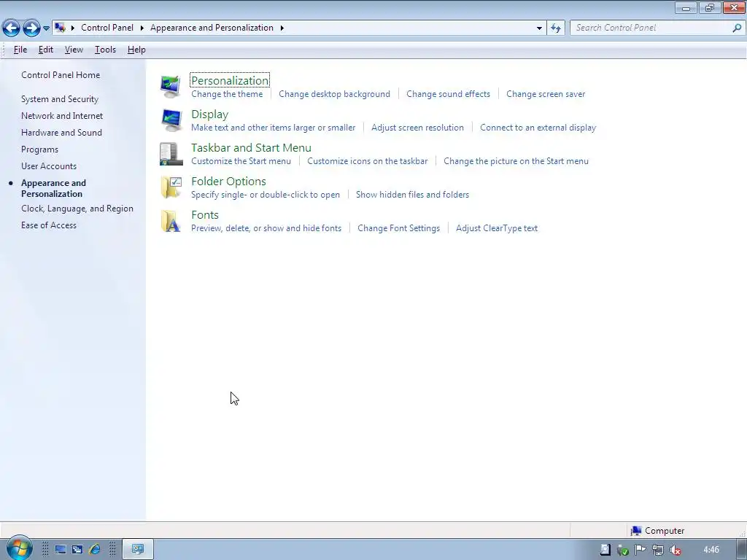Click Change Font Settings link
Screen dimensions: 747x560
399,228
